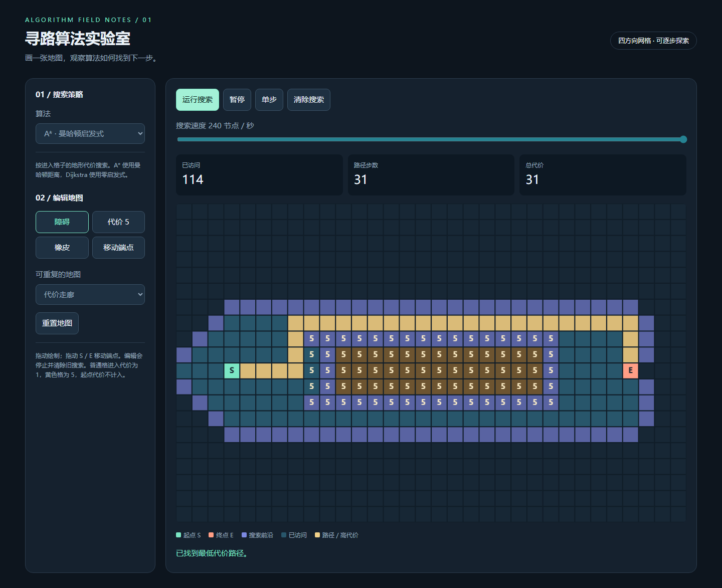
Task: Click the 四方向网格 · 可逐步探索 badge
Action: [x=653, y=41]
